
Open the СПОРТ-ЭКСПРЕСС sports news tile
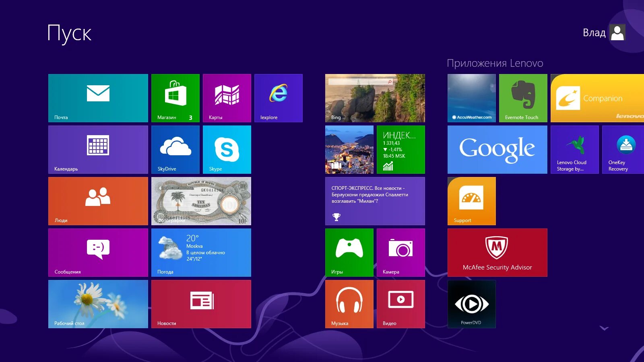pyautogui.click(x=375, y=201)
